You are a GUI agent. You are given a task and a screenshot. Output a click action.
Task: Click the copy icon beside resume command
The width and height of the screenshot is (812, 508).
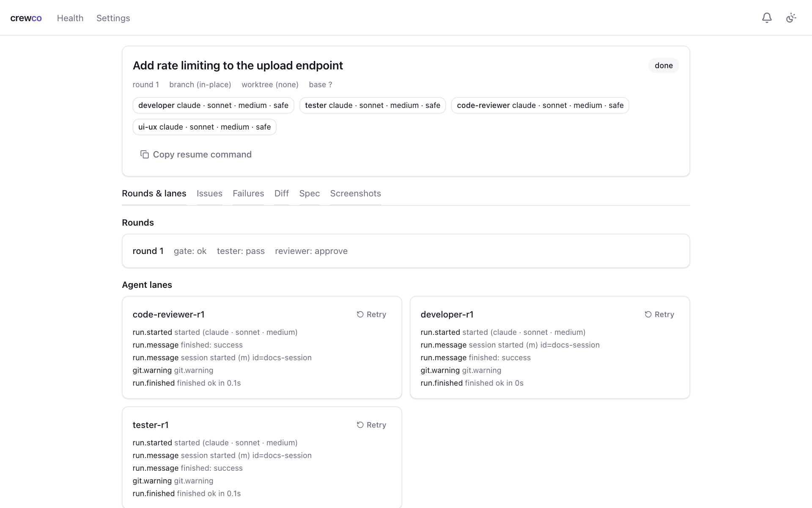tap(145, 155)
